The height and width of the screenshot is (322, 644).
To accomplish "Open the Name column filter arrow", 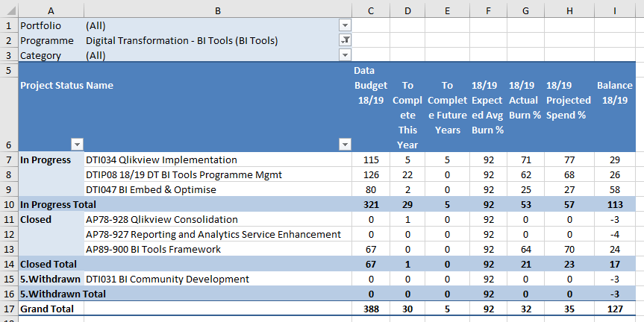I will pyautogui.click(x=345, y=144).
